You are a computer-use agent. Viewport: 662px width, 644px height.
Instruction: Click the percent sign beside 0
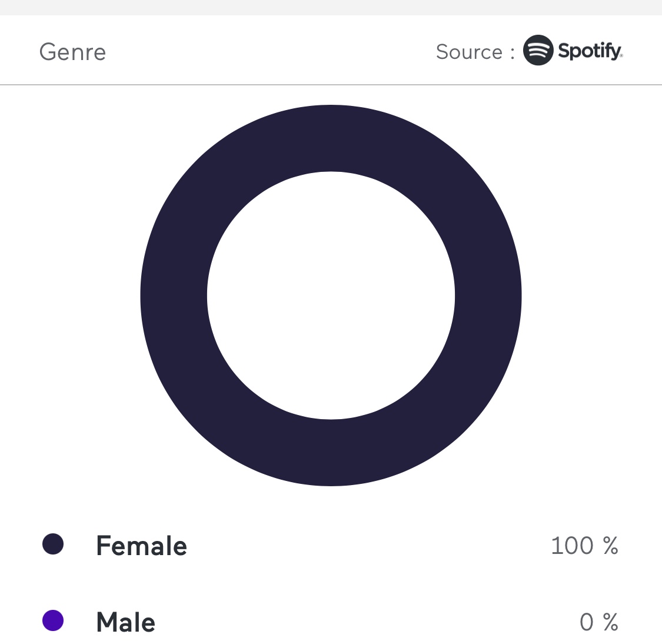click(x=610, y=622)
